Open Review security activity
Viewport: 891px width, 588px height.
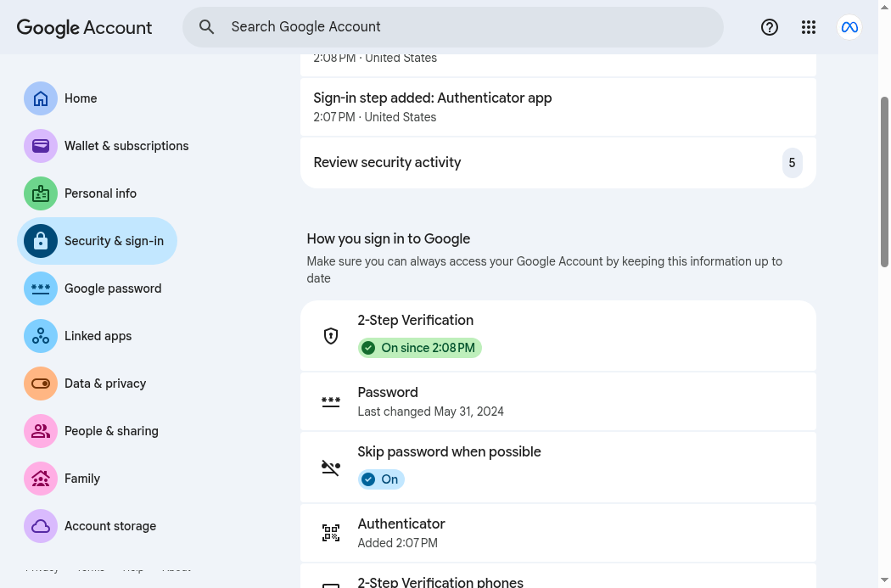[558, 162]
